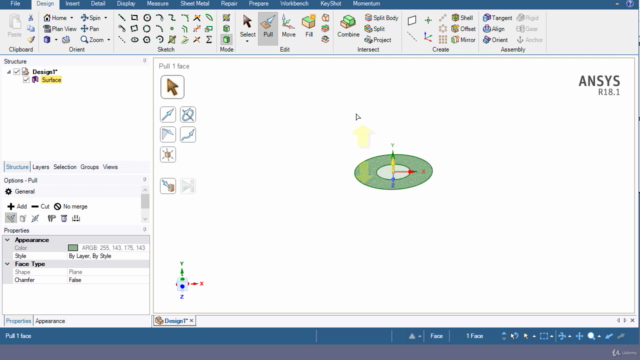
Task: Switch to the Insert ribbon tab
Action: point(72,4)
